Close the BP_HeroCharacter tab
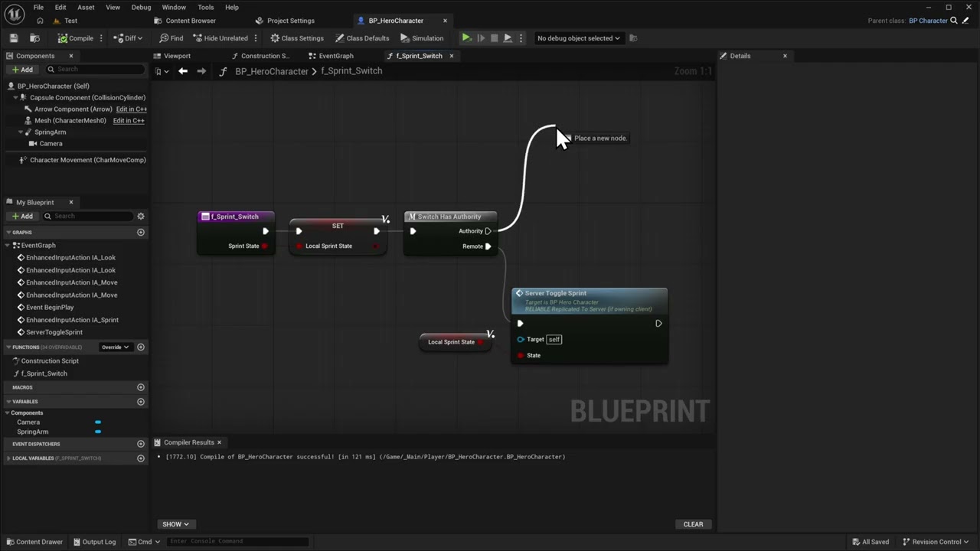This screenshot has width=980, height=551. [x=445, y=21]
